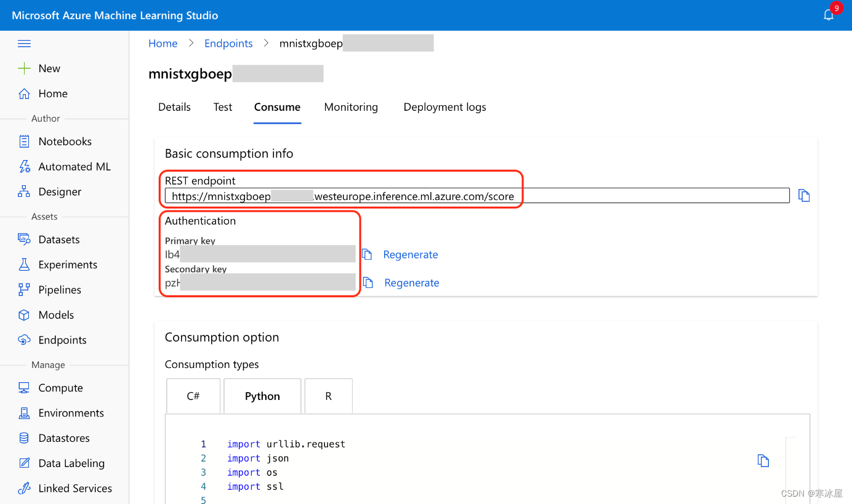The width and height of the screenshot is (852, 504).
Task: Click the Endpoints cloud icon
Action: tap(24, 340)
